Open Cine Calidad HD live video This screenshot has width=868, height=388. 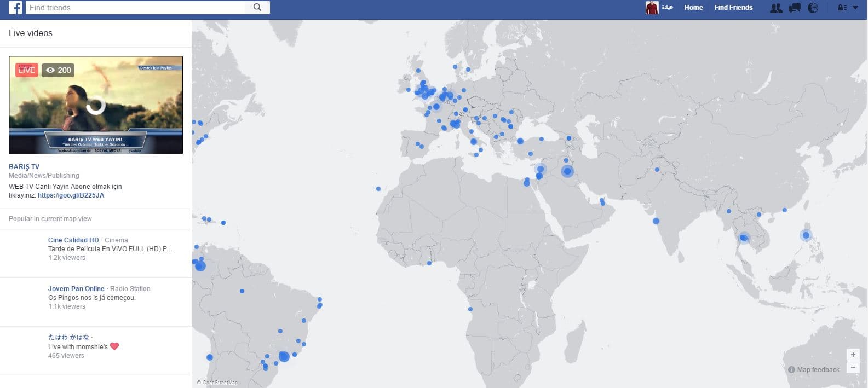point(73,240)
